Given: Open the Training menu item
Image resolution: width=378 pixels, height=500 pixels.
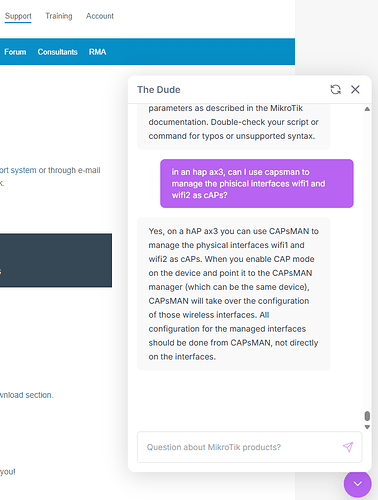Looking at the screenshot, I should 59,16.
